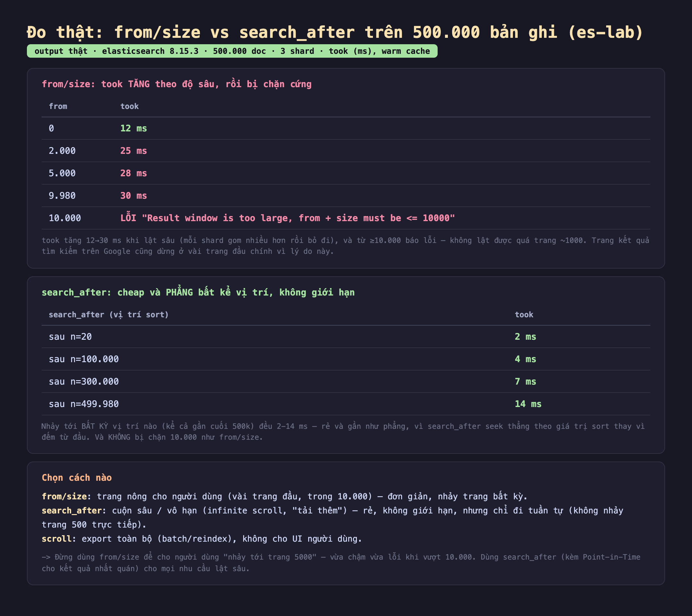Click the green badge 'output thật · elasticsearch 8.15.3'
The width and height of the screenshot is (692, 616).
[x=232, y=51]
